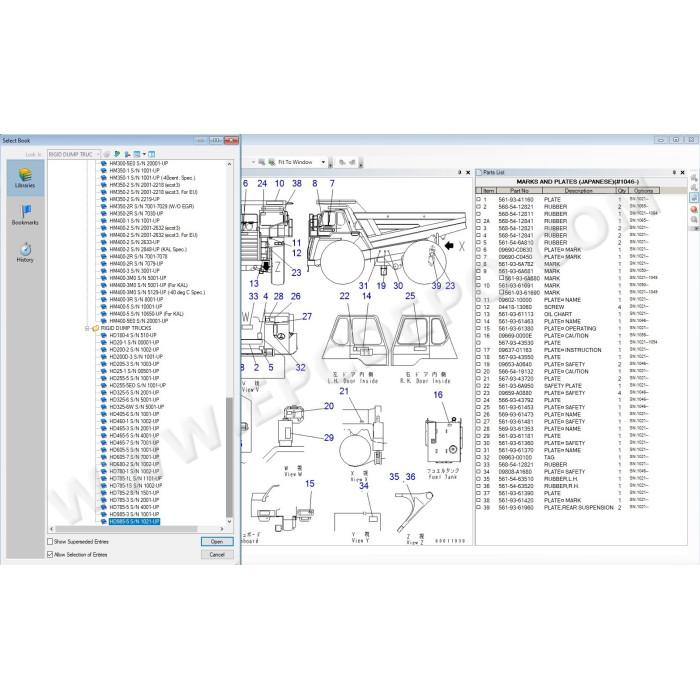Select HD785-1L S/N 1101-UP book
This screenshot has width=700, height=700.
click(136, 478)
